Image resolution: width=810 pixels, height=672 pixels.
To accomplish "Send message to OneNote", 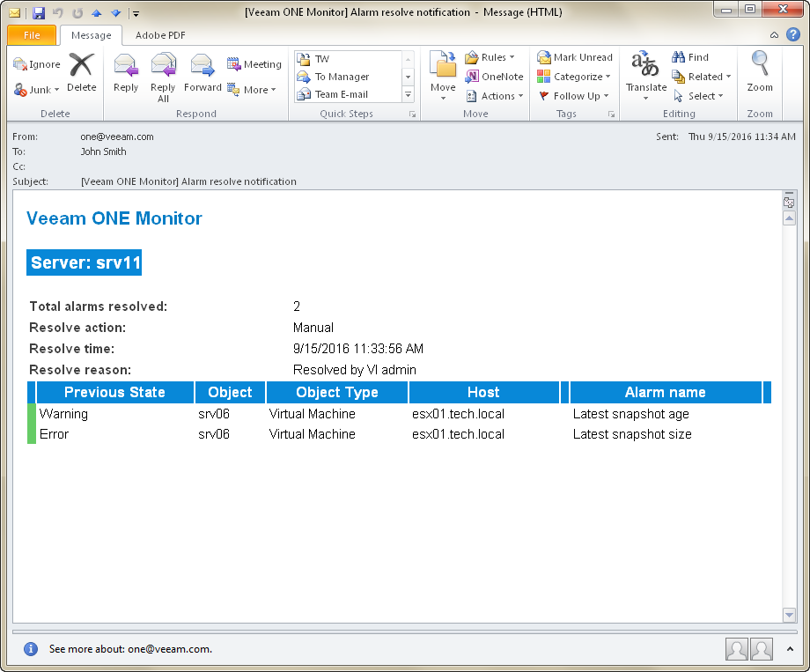I will coord(495,77).
